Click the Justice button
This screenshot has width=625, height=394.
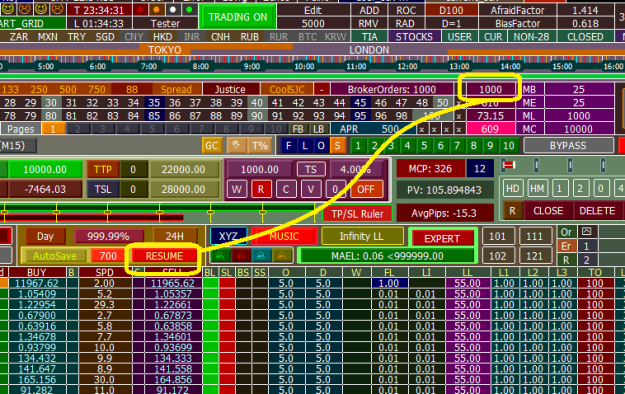[x=230, y=89]
